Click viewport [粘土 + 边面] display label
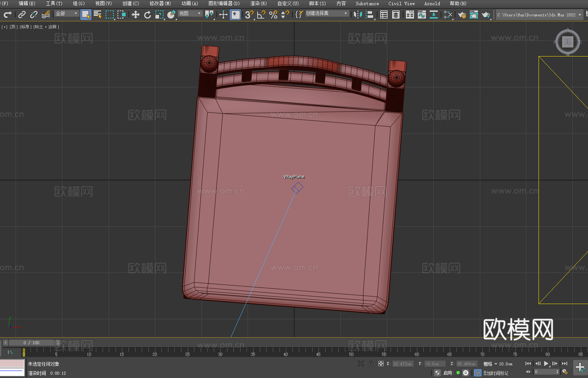 pyautogui.click(x=46, y=27)
